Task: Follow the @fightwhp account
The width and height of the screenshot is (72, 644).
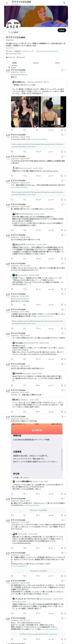Action: pyautogui.click(x=62, y=30)
